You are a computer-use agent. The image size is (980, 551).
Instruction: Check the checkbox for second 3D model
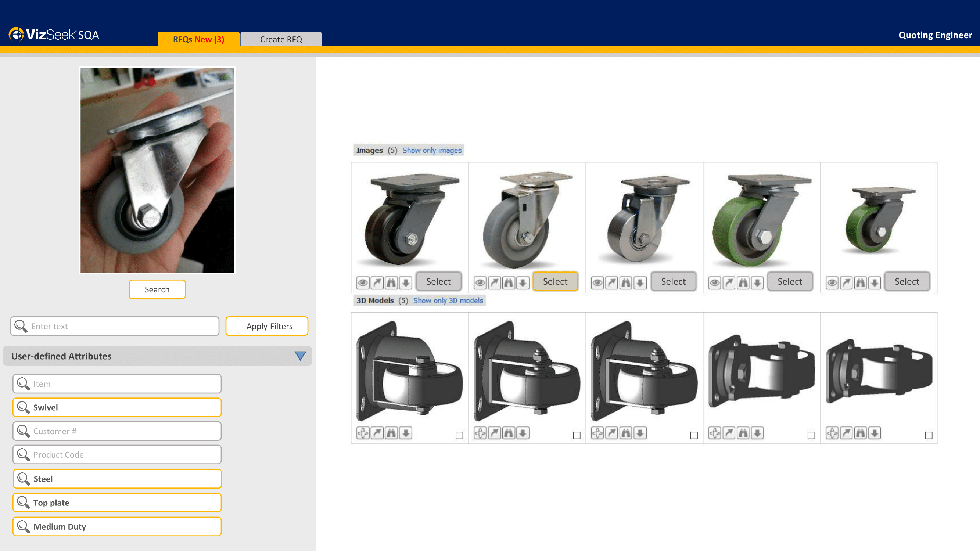pos(577,435)
